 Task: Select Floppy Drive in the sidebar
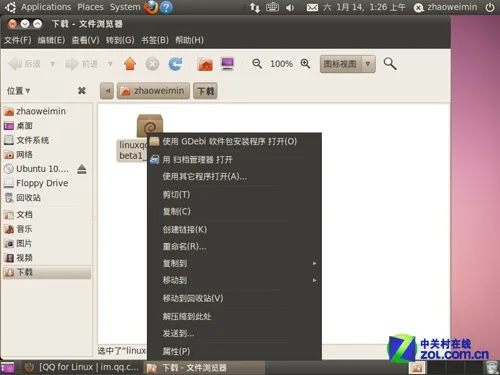[x=47, y=183]
